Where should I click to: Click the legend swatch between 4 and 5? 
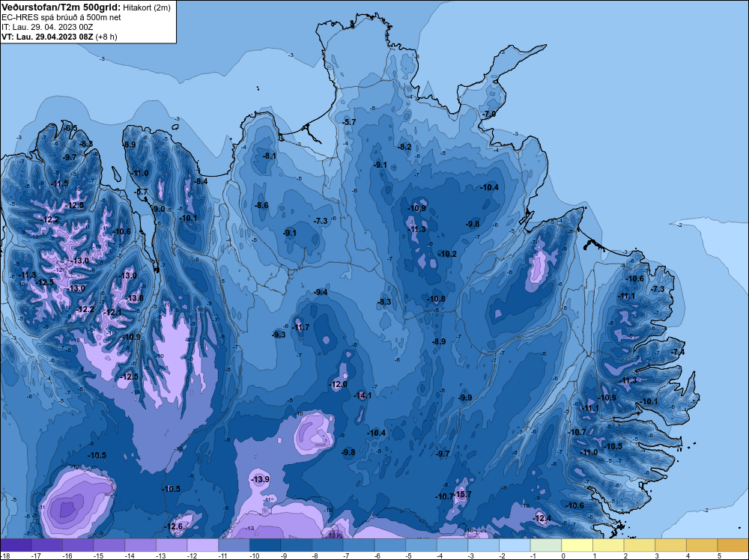point(703,545)
